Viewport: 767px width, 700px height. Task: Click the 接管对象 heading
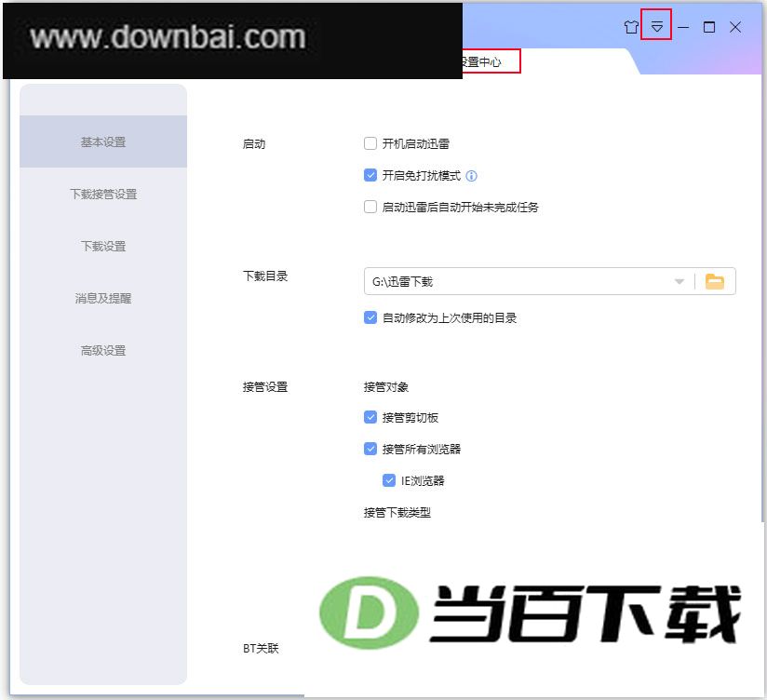point(386,387)
